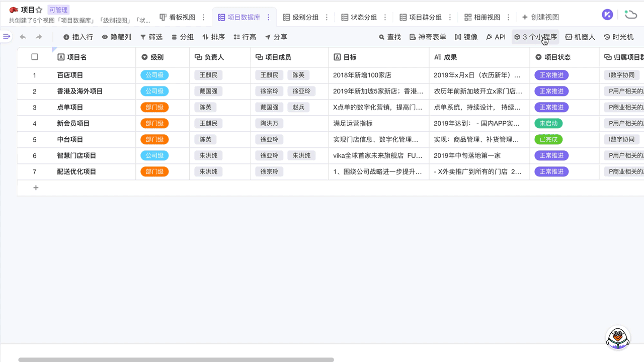Screen dimensions: 644x362
Task: Open the 项目数据库 view options menu
Action: point(269,18)
